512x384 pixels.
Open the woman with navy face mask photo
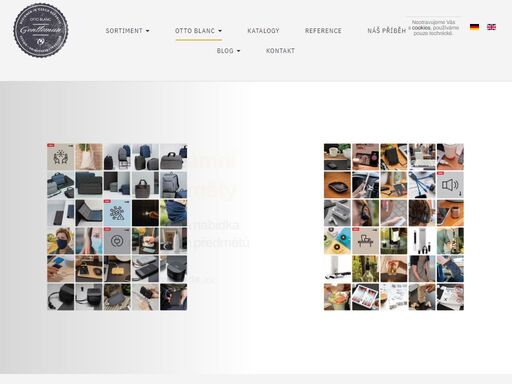[61, 241]
